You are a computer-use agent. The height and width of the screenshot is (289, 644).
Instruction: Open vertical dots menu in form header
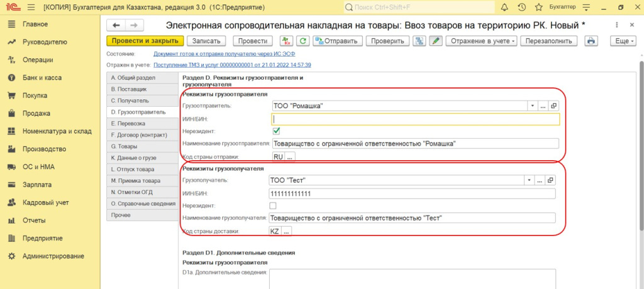tap(617, 25)
